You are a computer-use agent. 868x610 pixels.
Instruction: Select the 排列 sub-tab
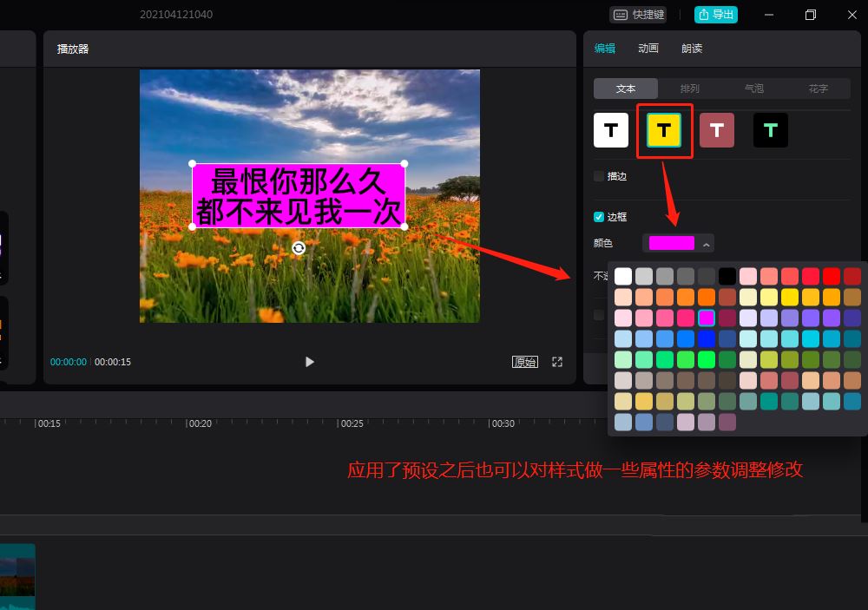[690, 88]
